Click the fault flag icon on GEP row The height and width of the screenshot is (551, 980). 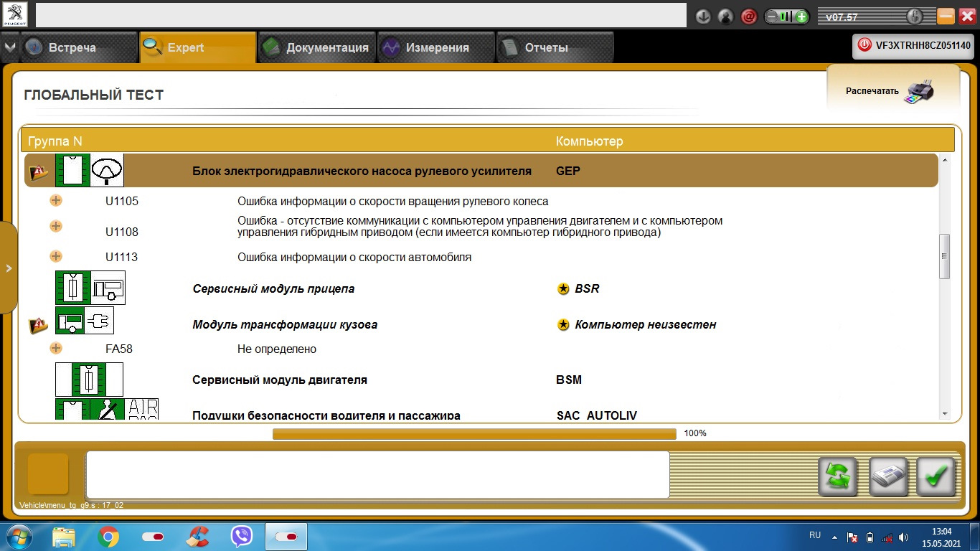point(38,172)
